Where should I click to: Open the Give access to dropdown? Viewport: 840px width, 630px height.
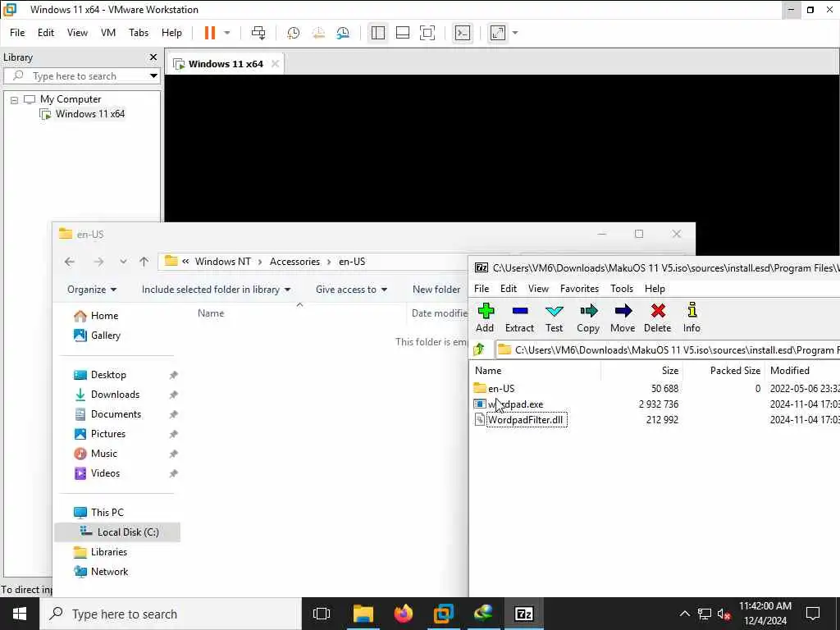(351, 290)
